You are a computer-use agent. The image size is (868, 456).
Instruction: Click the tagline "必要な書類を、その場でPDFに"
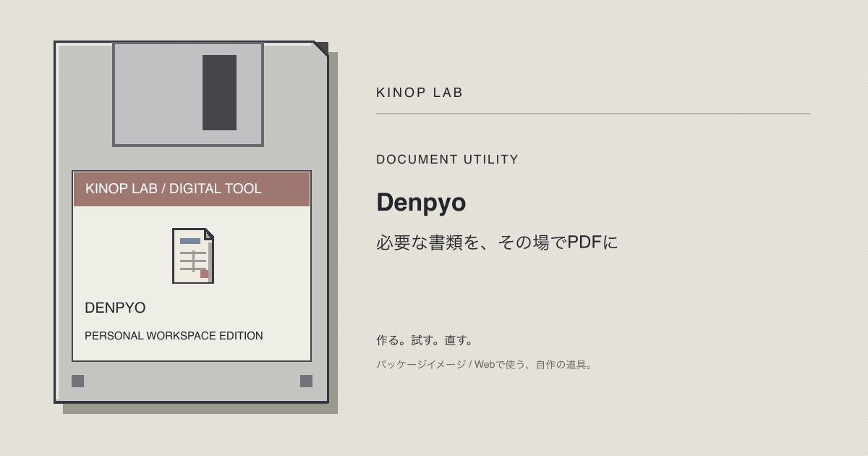498,242
